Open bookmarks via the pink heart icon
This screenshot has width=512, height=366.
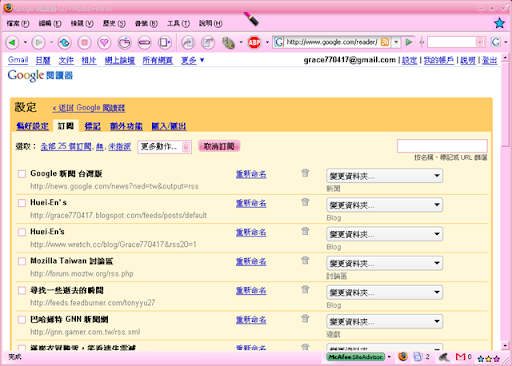104,42
